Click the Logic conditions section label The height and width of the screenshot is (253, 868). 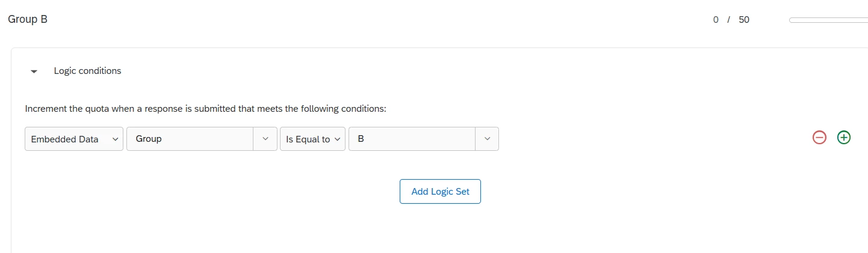pyautogui.click(x=87, y=71)
